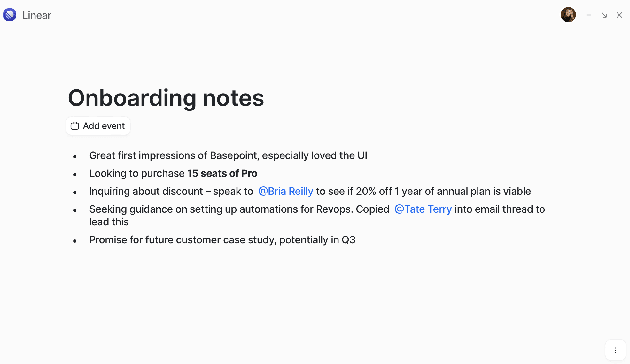The width and height of the screenshot is (630, 364).
Task: Open the user profile avatar
Action: [x=568, y=15]
